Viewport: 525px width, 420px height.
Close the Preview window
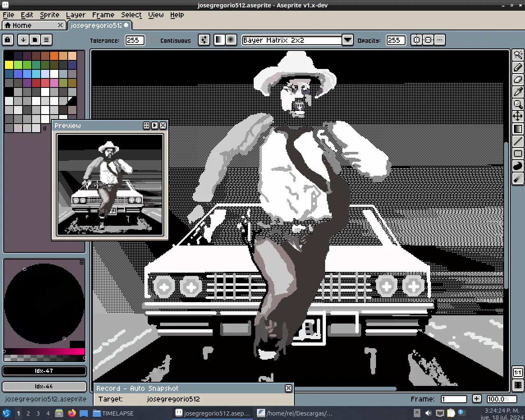[x=163, y=126]
